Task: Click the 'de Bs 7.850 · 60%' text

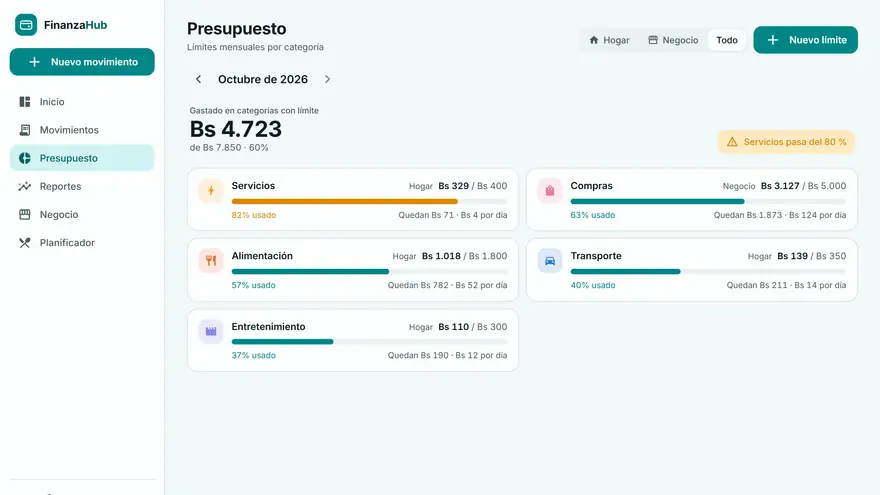Action: pos(229,148)
